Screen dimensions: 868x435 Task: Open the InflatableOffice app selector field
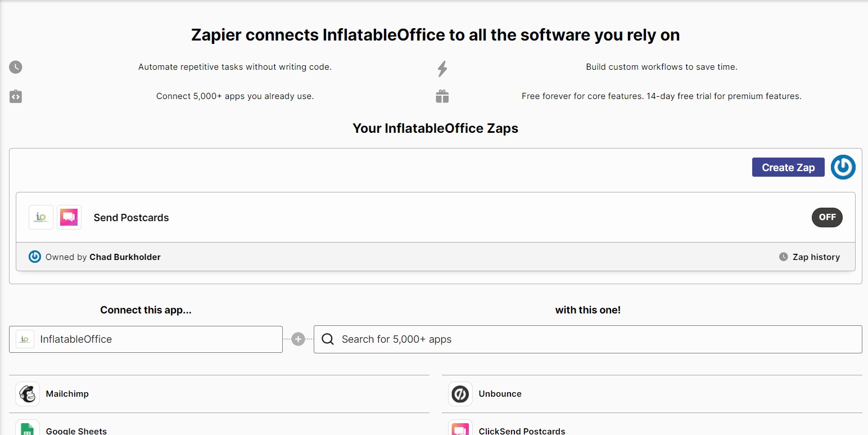click(x=146, y=339)
